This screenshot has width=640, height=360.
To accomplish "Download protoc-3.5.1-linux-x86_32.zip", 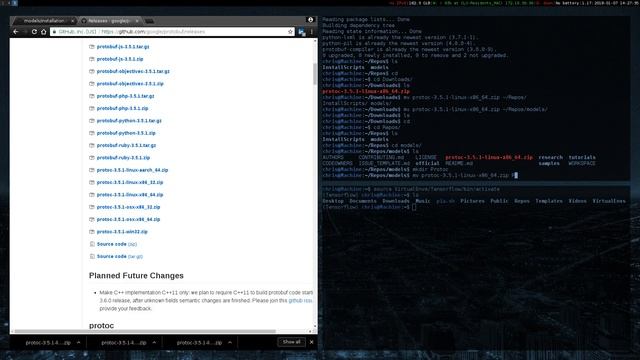I will click(x=130, y=182).
